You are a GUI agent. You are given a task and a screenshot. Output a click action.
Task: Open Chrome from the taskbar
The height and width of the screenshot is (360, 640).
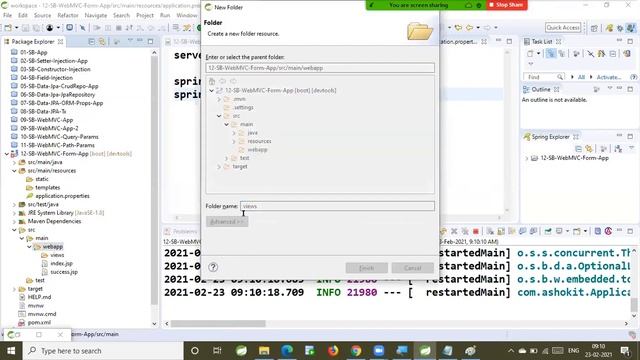[x=356, y=351]
